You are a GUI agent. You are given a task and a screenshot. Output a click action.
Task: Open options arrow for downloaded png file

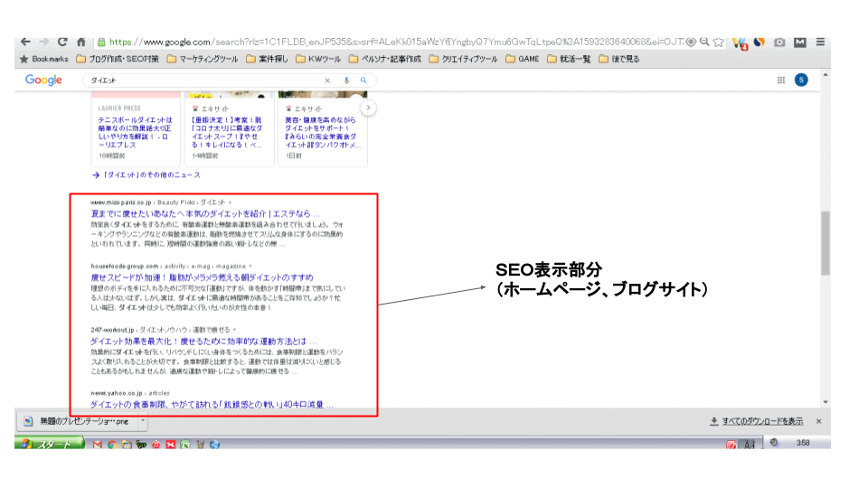pyautogui.click(x=143, y=420)
